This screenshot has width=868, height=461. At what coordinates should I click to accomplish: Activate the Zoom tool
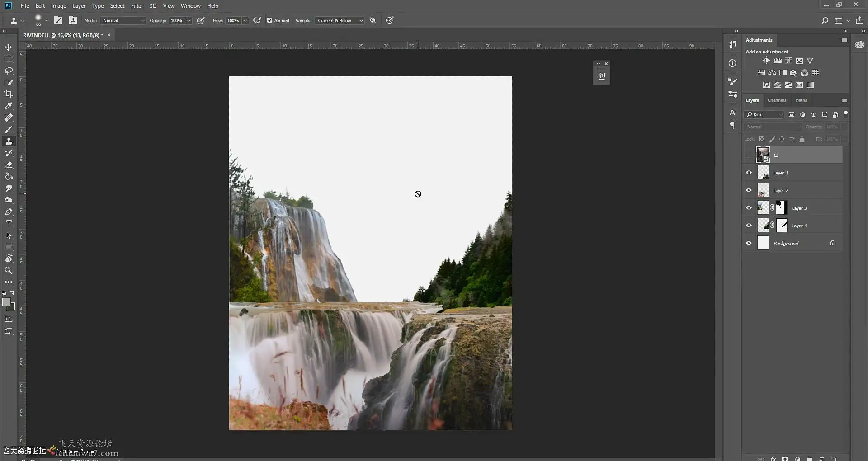point(9,270)
